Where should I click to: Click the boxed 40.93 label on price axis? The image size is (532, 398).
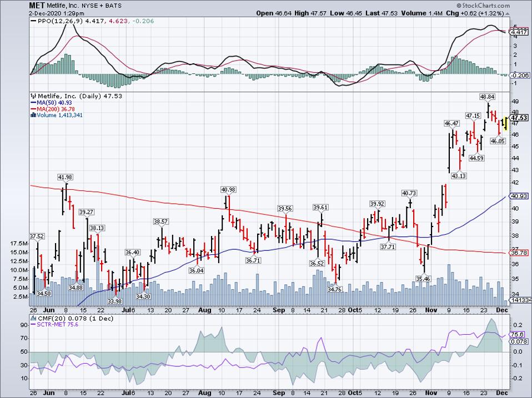tap(519, 197)
